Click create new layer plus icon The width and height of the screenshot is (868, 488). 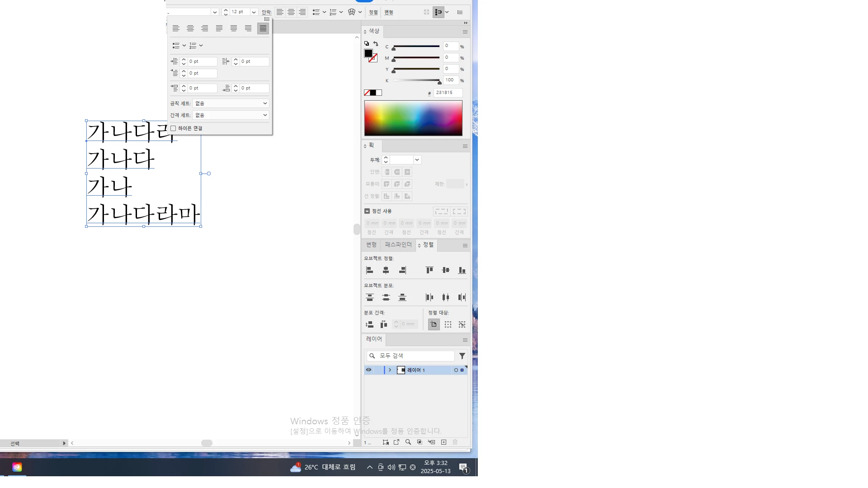(x=443, y=442)
